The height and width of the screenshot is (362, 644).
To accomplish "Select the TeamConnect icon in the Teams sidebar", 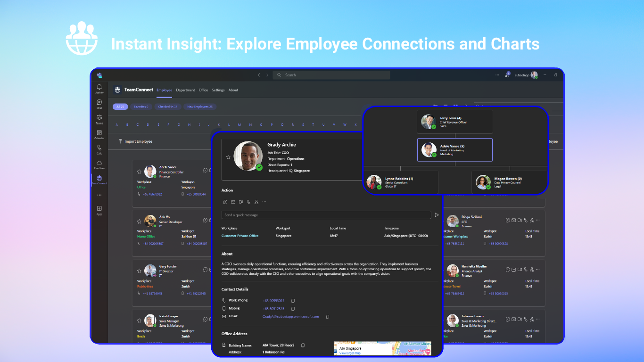I will click(99, 178).
